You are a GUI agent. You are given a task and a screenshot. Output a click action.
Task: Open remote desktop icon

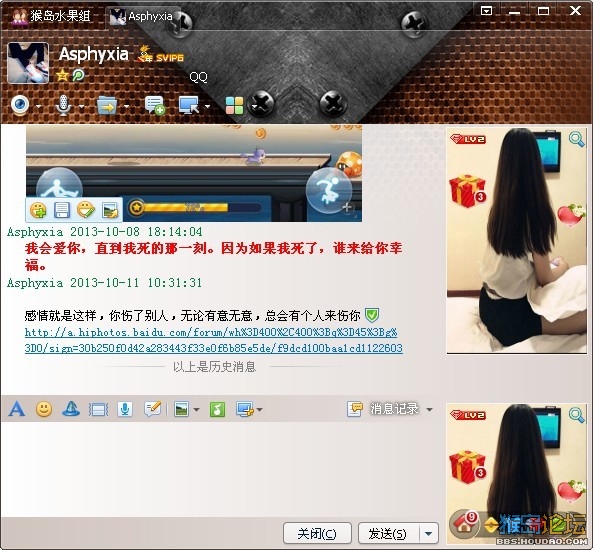click(189, 105)
